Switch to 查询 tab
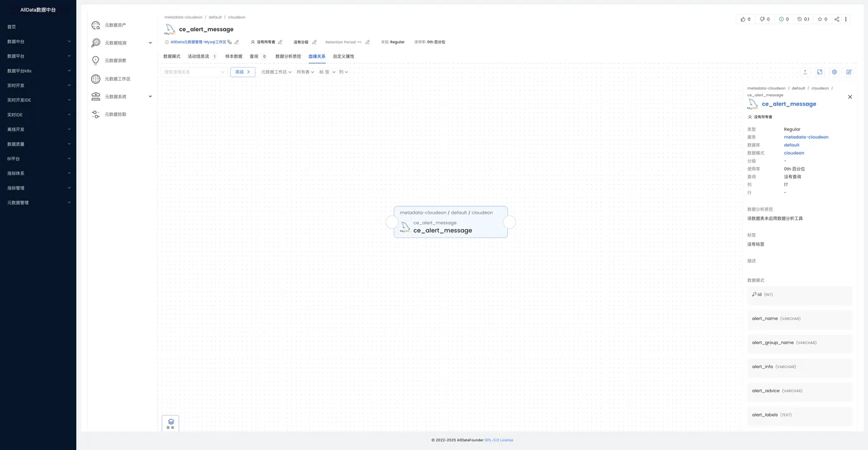Image resolution: width=868 pixels, height=450 pixels. tap(258, 56)
